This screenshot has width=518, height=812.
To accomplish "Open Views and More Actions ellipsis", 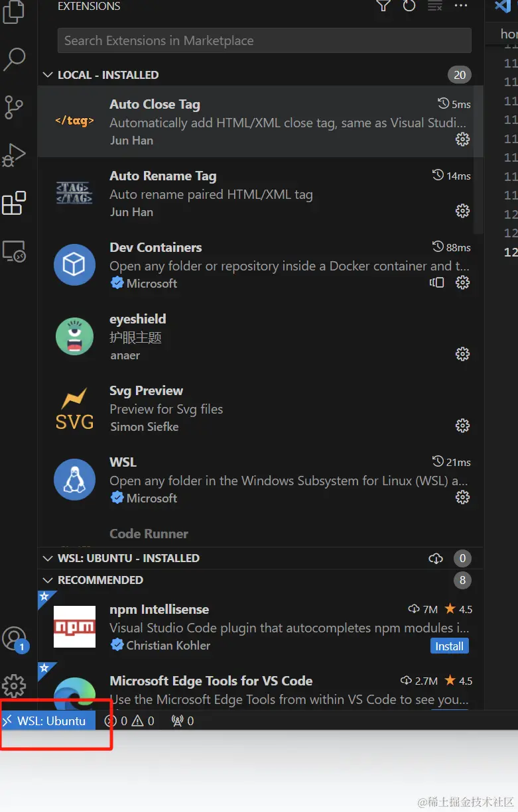I will click(x=461, y=6).
